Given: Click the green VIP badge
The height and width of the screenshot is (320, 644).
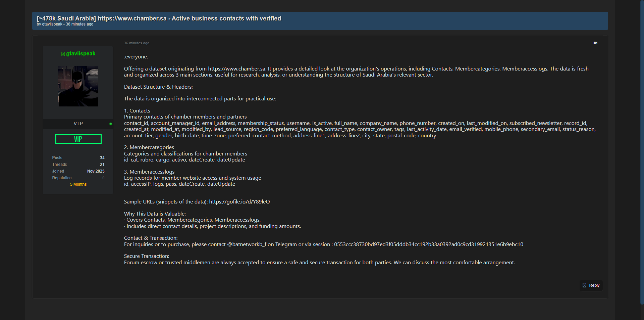Looking at the screenshot, I should click(x=78, y=139).
